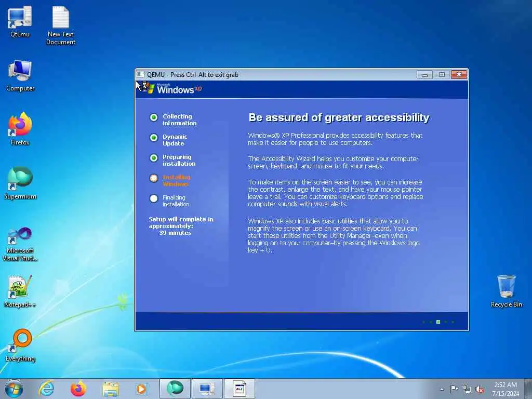Click the Installing Windows step bullet
This screenshot has height=399, width=532.
[x=154, y=178]
